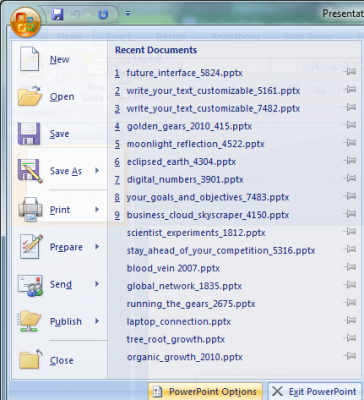364x400 pixels.
Task: Open write_your_text_customizable_7482.pptx
Action: [213, 108]
